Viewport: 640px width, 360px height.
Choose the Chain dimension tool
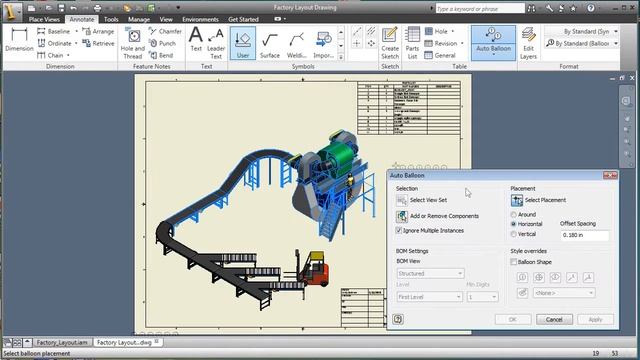pyautogui.click(x=51, y=55)
